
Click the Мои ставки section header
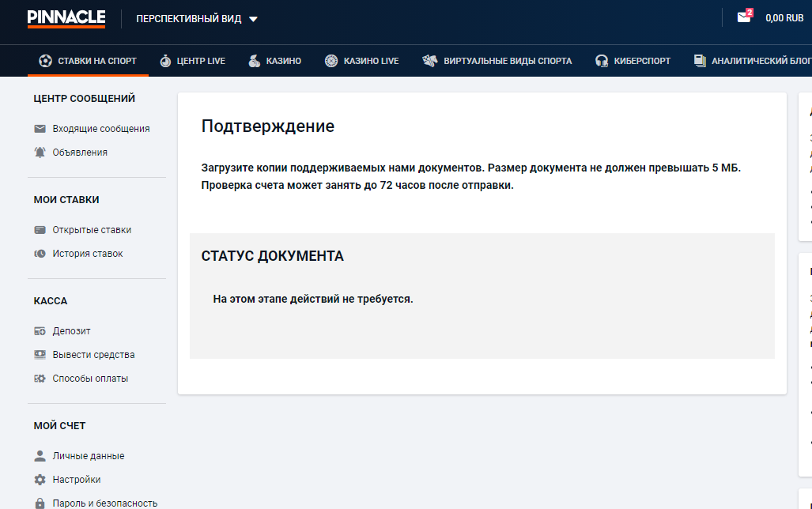[66, 199]
